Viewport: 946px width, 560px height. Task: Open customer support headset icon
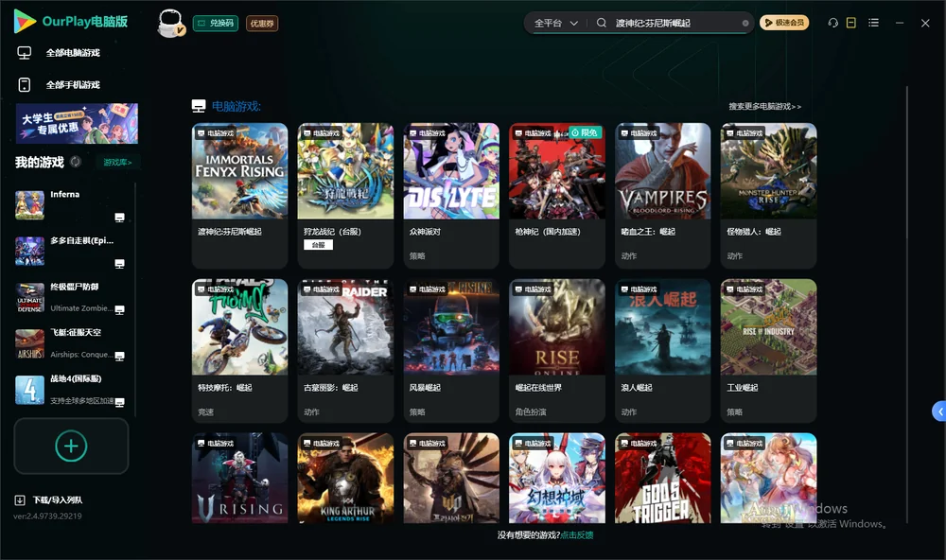[833, 23]
